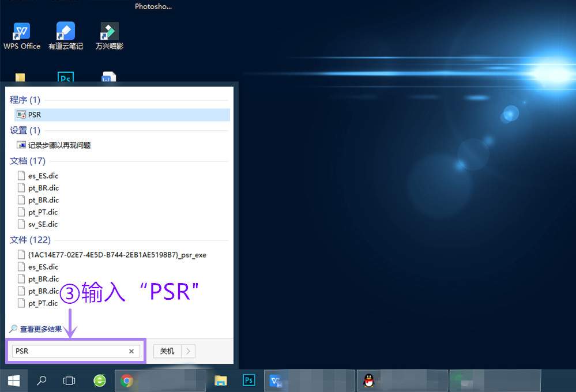This screenshot has width=576, height=392.
Task: Open File Explorer from the taskbar
Action: click(x=221, y=380)
